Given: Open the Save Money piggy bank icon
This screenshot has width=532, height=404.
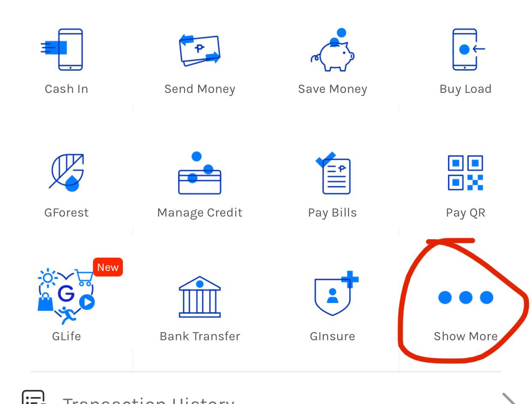Looking at the screenshot, I should (x=333, y=50).
